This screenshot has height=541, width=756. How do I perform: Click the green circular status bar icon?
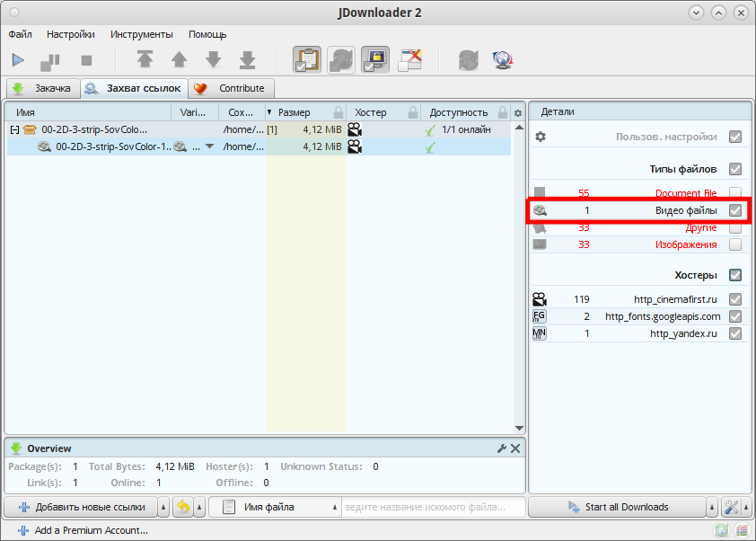pyautogui.click(x=722, y=530)
